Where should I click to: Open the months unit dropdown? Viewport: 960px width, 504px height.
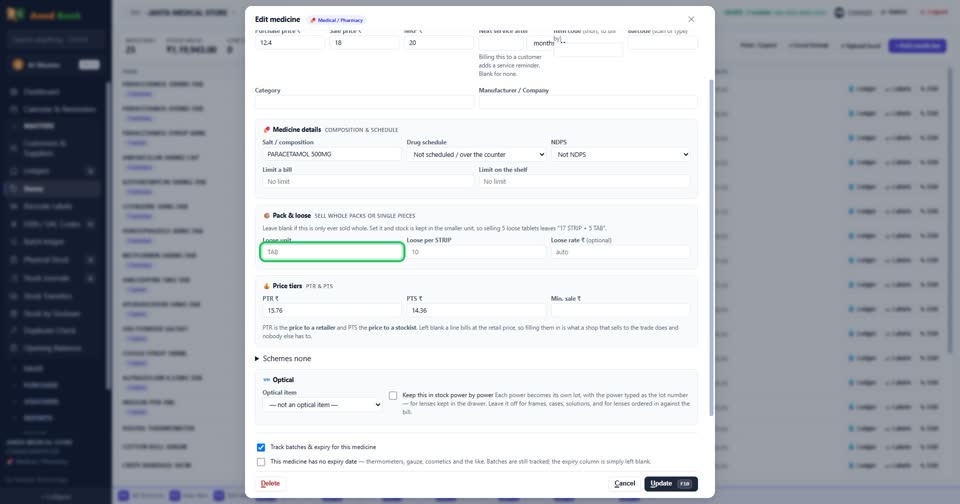(x=541, y=43)
